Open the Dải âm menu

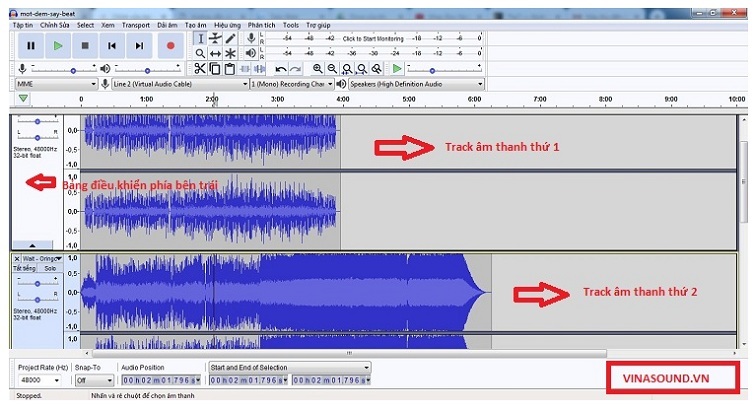167,25
